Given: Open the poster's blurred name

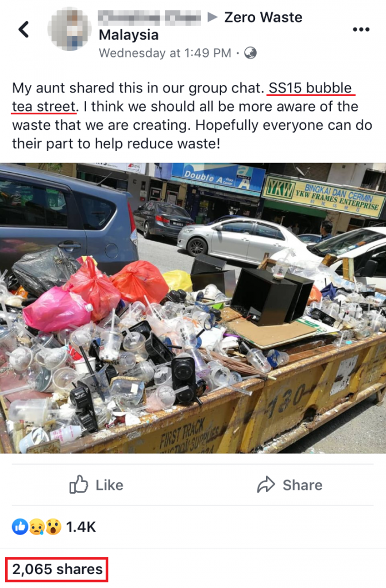Looking at the screenshot, I should click(x=149, y=17).
